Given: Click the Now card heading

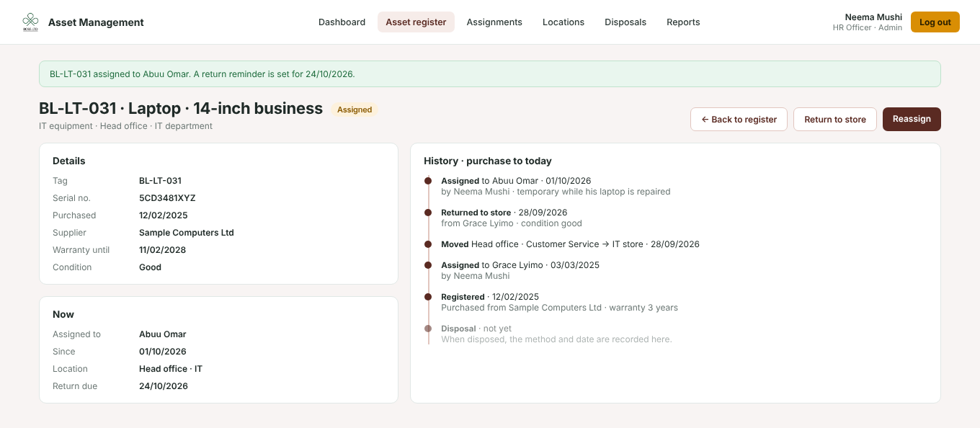Looking at the screenshot, I should [63, 314].
